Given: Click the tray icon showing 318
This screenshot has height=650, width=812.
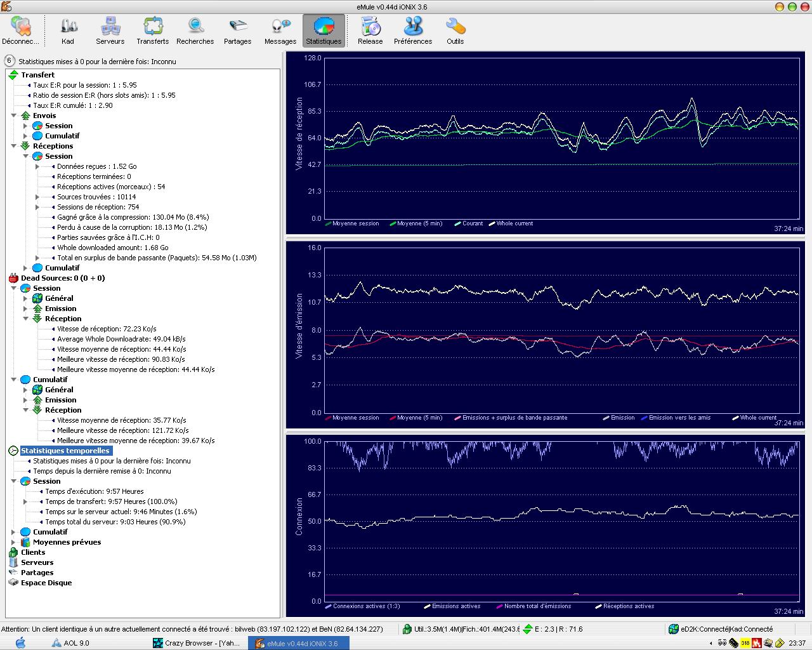Looking at the screenshot, I should [745, 643].
